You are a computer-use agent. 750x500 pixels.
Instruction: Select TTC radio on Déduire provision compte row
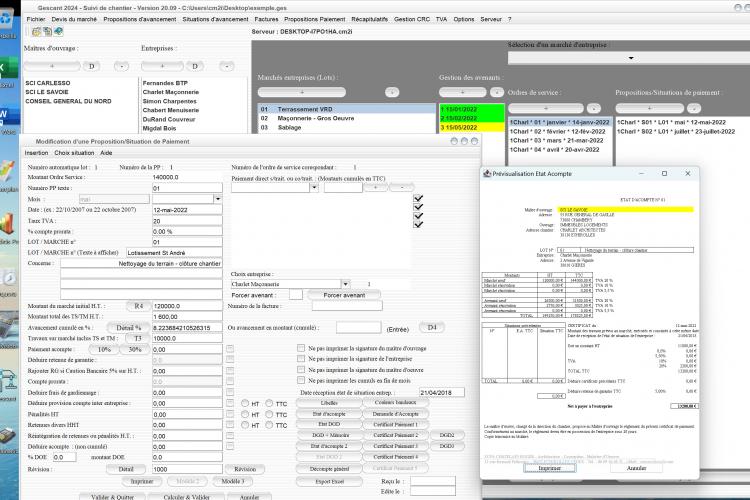point(269,403)
